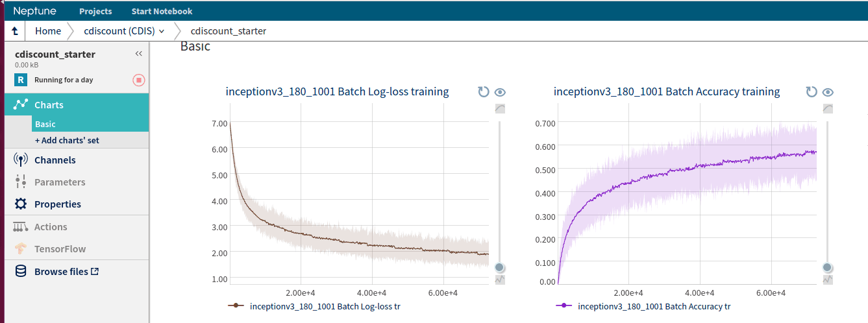This screenshot has height=323, width=868.
Task: Expand the Channels section in sidebar
Action: pos(55,160)
